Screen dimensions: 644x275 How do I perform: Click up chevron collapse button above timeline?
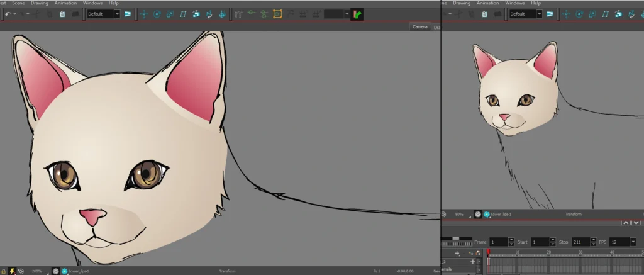(626, 222)
